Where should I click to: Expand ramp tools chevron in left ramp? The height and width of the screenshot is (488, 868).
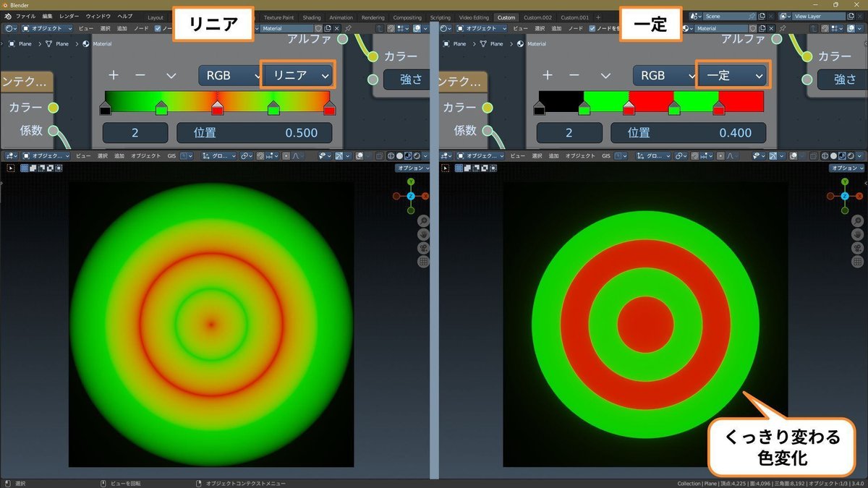171,75
